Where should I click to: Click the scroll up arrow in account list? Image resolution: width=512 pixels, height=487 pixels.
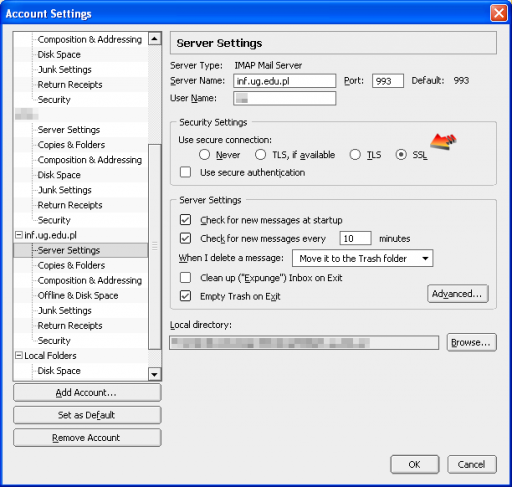(x=154, y=39)
